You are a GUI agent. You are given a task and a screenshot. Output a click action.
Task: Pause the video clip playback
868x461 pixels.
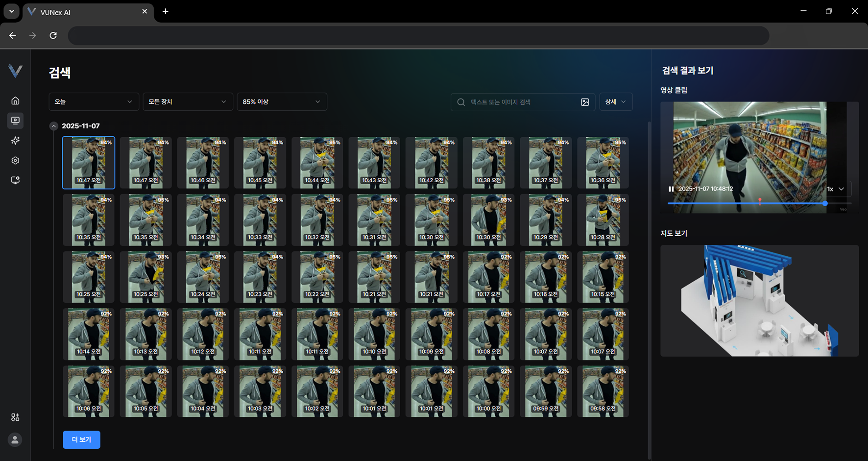click(x=671, y=189)
